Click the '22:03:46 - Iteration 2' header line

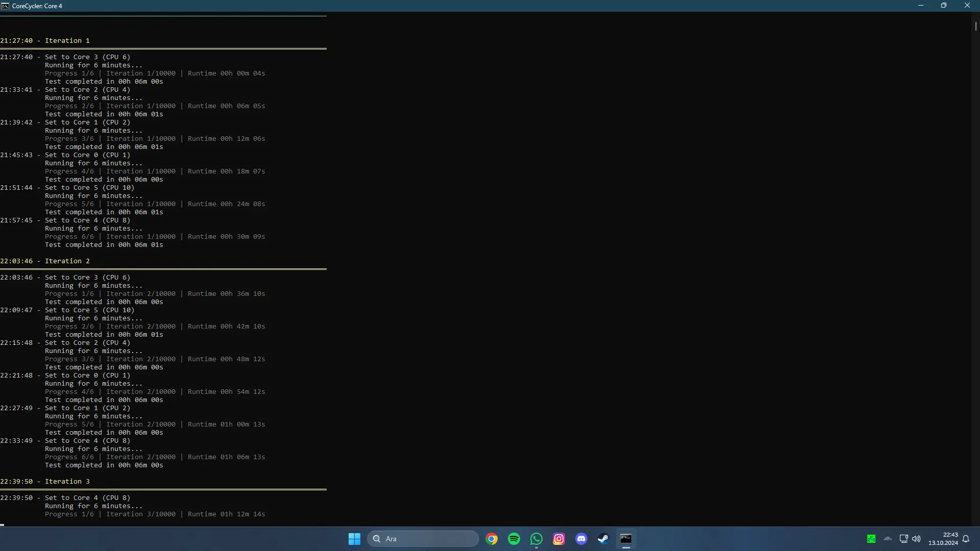tap(45, 261)
